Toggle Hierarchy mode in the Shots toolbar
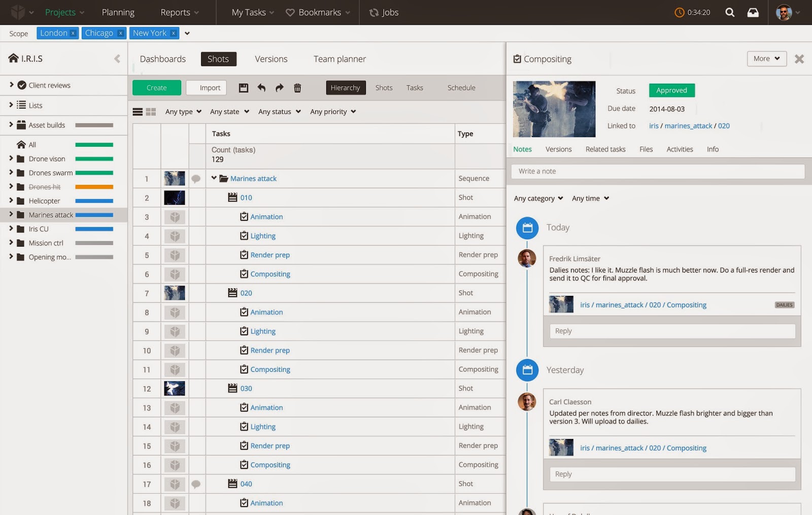This screenshot has height=515, width=812. tap(346, 87)
